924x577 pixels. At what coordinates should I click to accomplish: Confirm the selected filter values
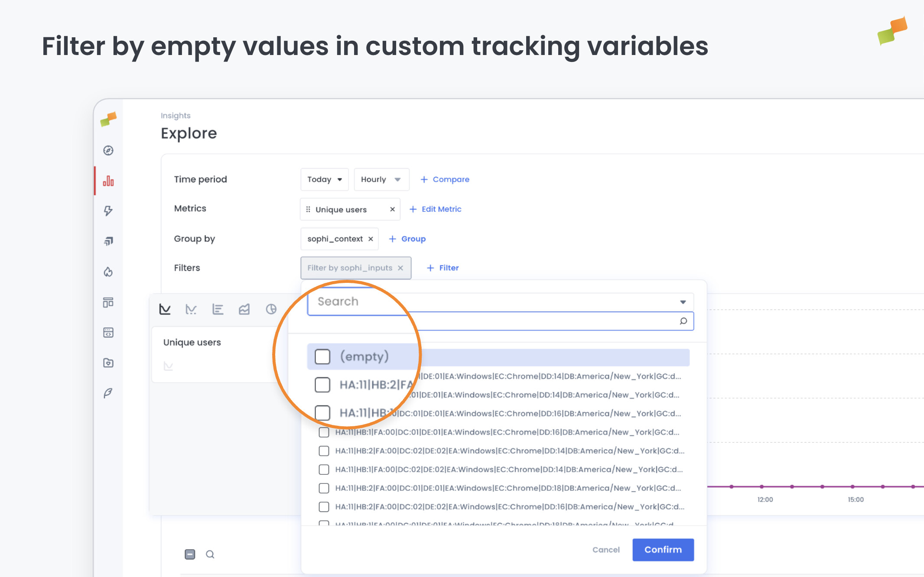(663, 549)
